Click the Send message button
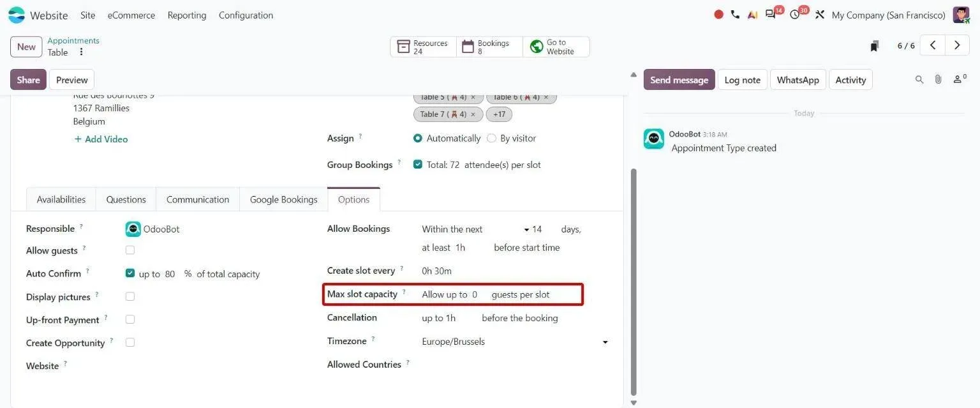This screenshot has height=408, width=980. click(679, 80)
